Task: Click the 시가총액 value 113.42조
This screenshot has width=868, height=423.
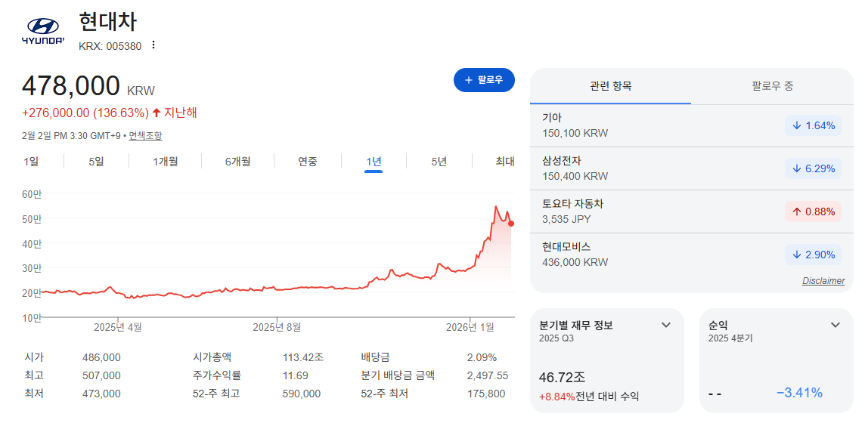Action: (x=302, y=357)
